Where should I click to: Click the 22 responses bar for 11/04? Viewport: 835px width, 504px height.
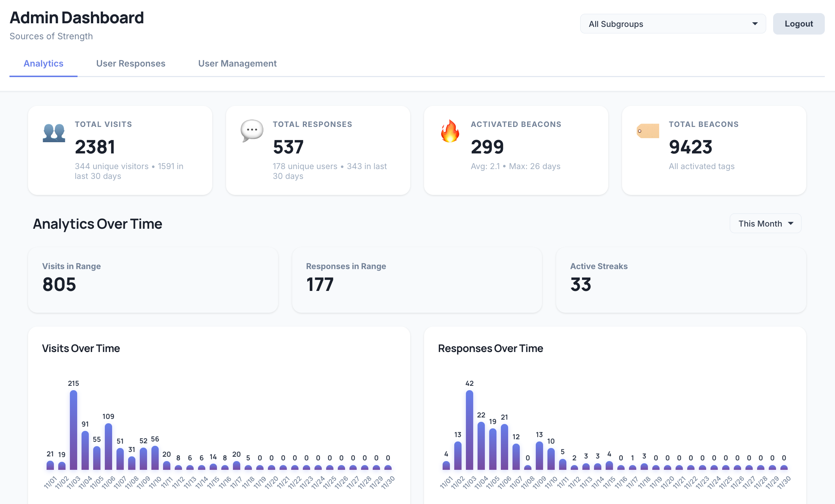tap(481, 446)
